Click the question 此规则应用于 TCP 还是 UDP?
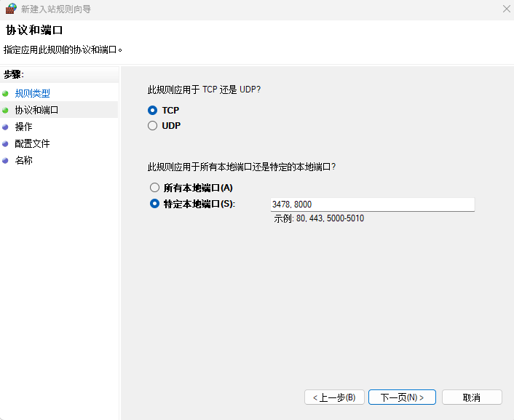 click(204, 90)
